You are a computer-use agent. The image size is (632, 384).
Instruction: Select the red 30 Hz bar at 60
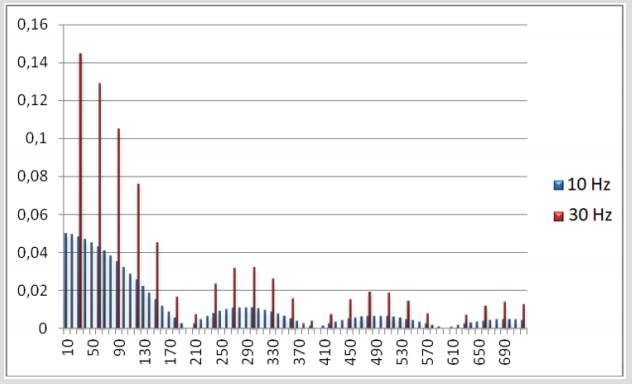pyautogui.click(x=100, y=205)
